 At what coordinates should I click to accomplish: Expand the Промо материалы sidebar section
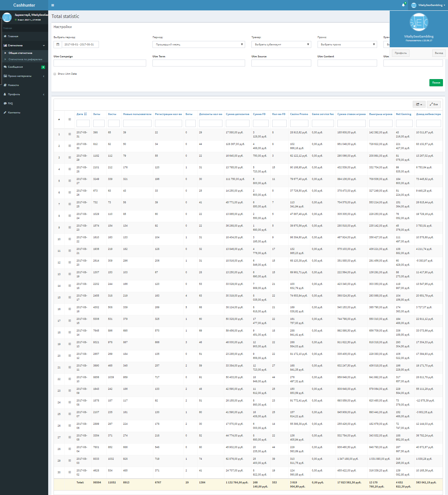pos(24,76)
